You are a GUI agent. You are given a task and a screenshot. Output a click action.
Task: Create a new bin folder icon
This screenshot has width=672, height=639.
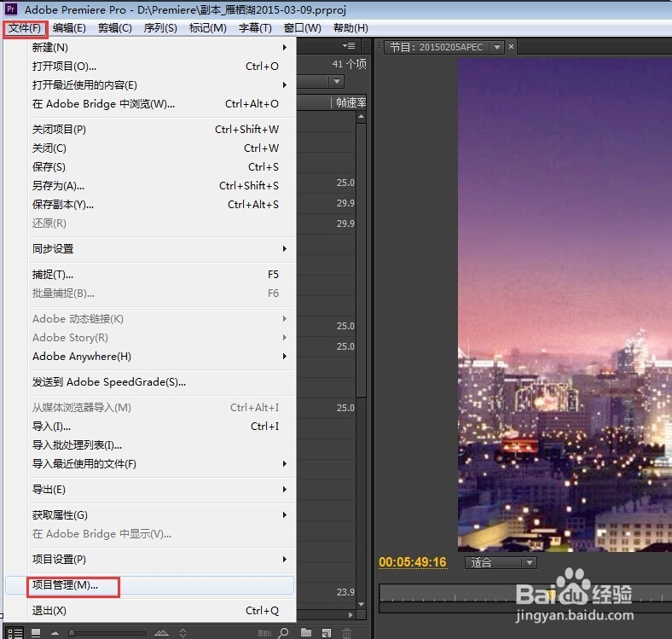click(306, 632)
